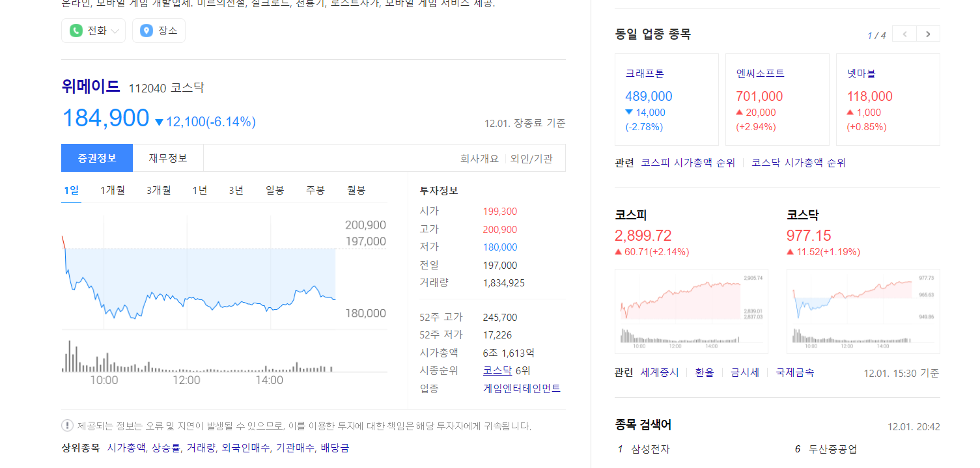
Task: Go to next page of 동일 업종 종목
Action: 929,34
